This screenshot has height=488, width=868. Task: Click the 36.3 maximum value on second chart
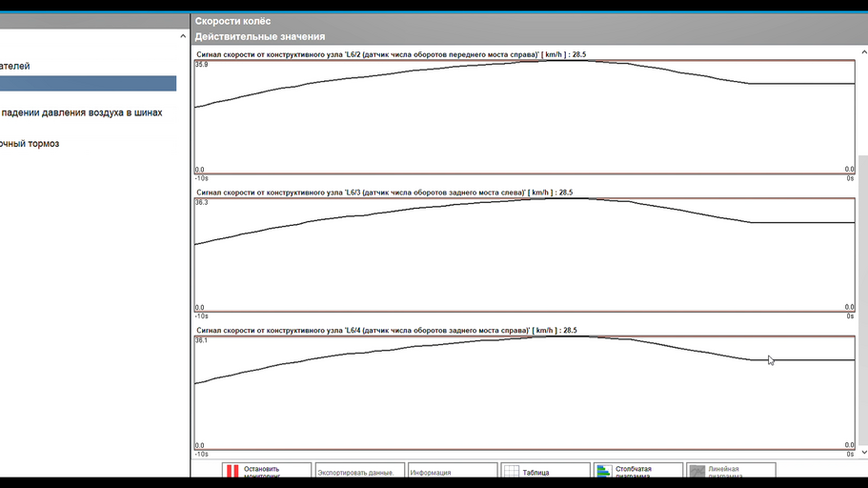coord(201,203)
